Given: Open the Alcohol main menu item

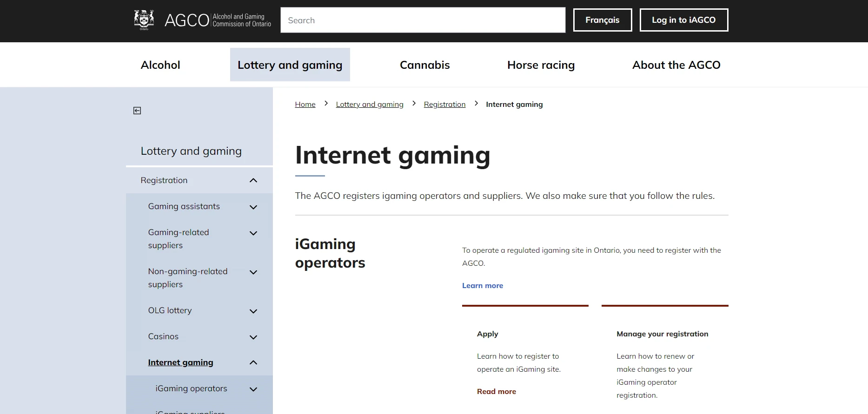Looking at the screenshot, I should coord(160,65).
